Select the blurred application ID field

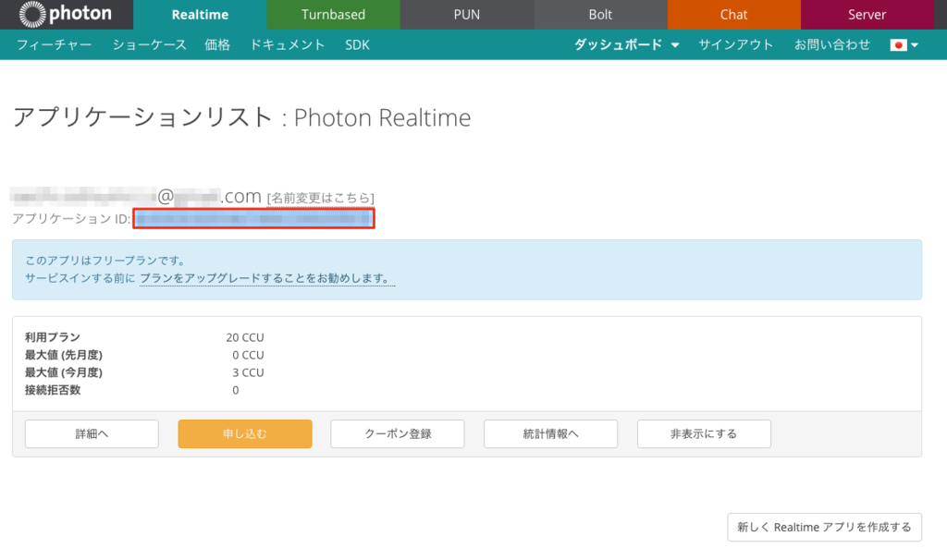(253, 218)
